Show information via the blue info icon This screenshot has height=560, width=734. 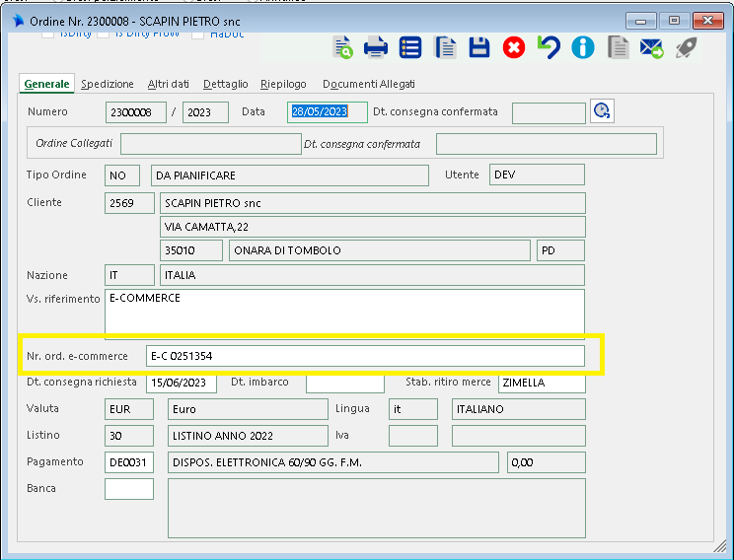583,47
